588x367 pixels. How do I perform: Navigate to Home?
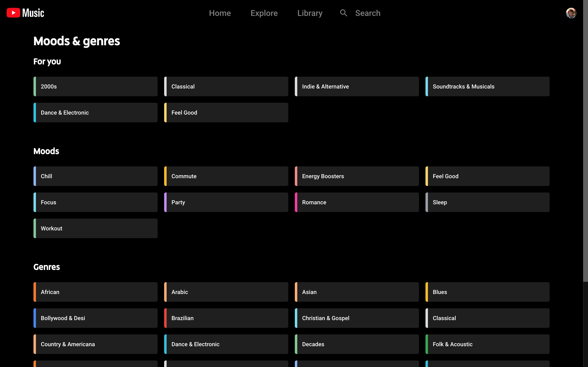click(x=220, y=13)
